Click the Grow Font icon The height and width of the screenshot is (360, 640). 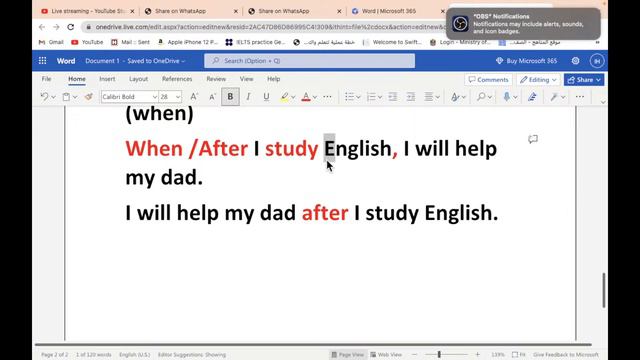tap(194, 97)
